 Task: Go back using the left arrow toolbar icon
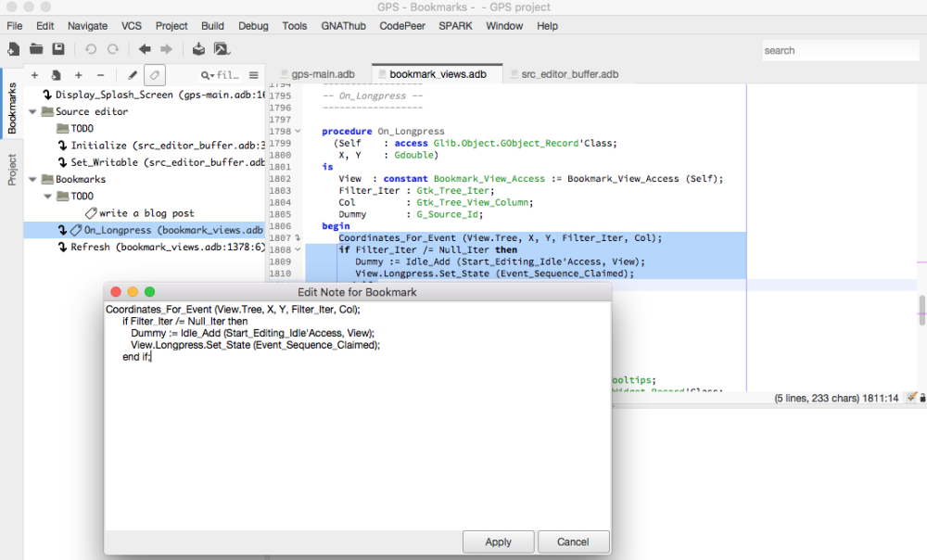[x=145, y=49]
